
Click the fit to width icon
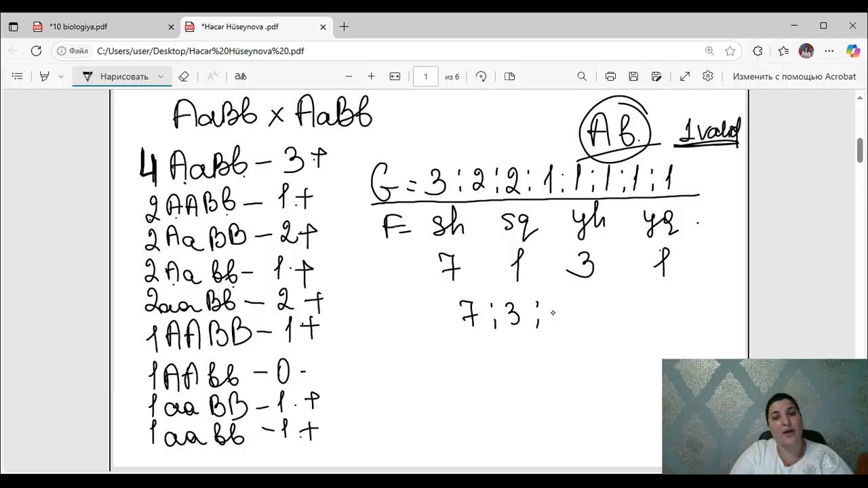coord(395,77)
